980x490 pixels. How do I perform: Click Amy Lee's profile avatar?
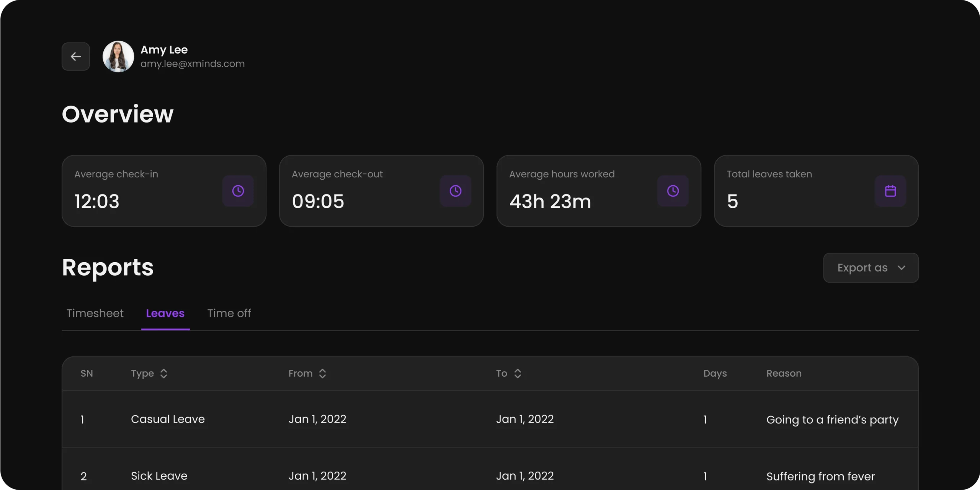[118, 57]
